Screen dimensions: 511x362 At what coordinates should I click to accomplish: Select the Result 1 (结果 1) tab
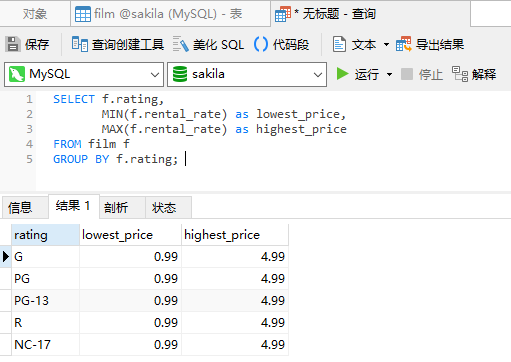pos(74,206)
